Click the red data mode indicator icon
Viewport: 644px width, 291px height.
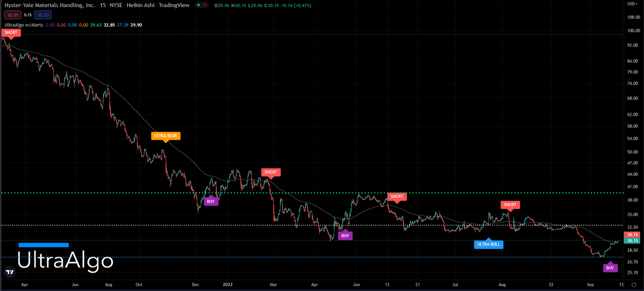[x=205, y=5]
